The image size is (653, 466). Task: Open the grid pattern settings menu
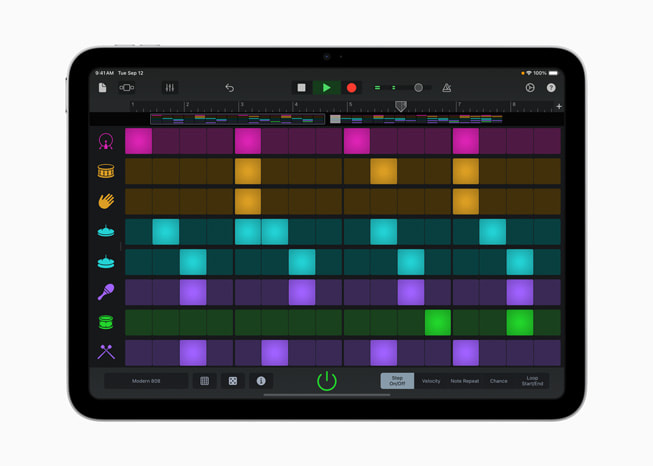click(205, 381)
